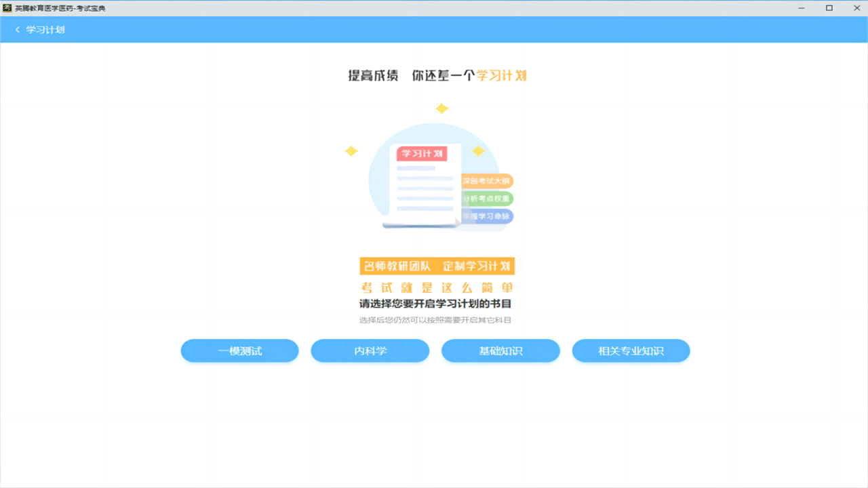
Task: Select the 一模测试 subject button
Action: 239,350
